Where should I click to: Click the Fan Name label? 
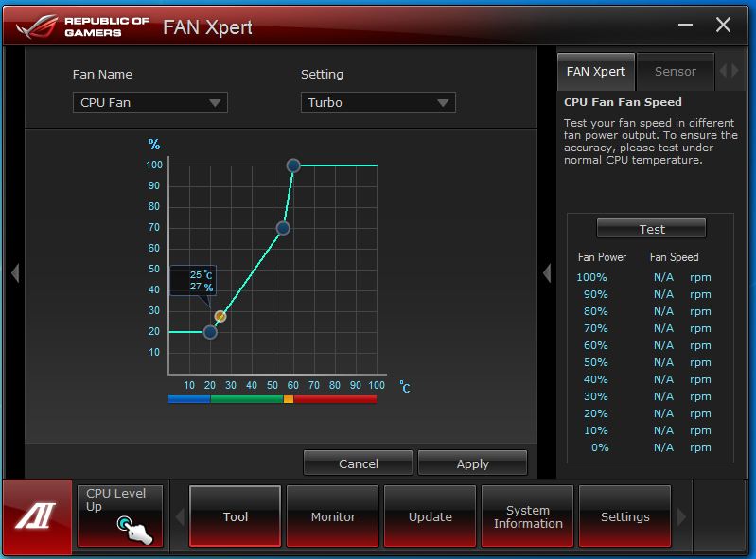(102, 74)
